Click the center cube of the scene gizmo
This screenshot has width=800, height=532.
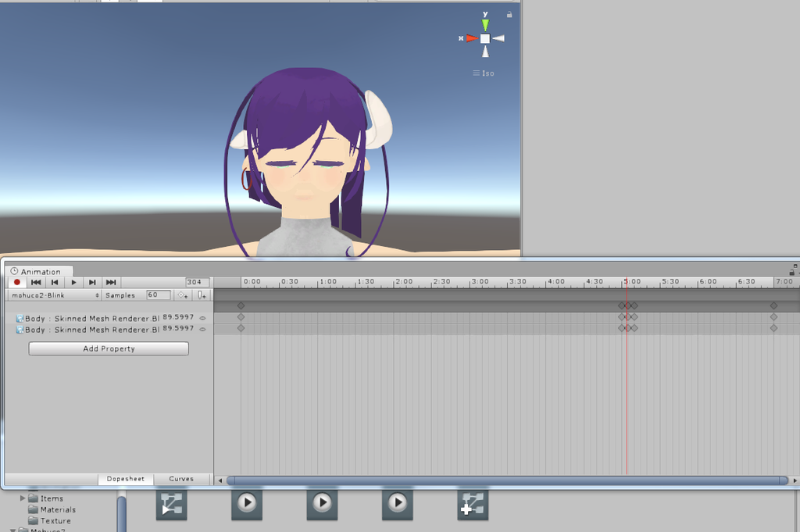coord(485,38)
